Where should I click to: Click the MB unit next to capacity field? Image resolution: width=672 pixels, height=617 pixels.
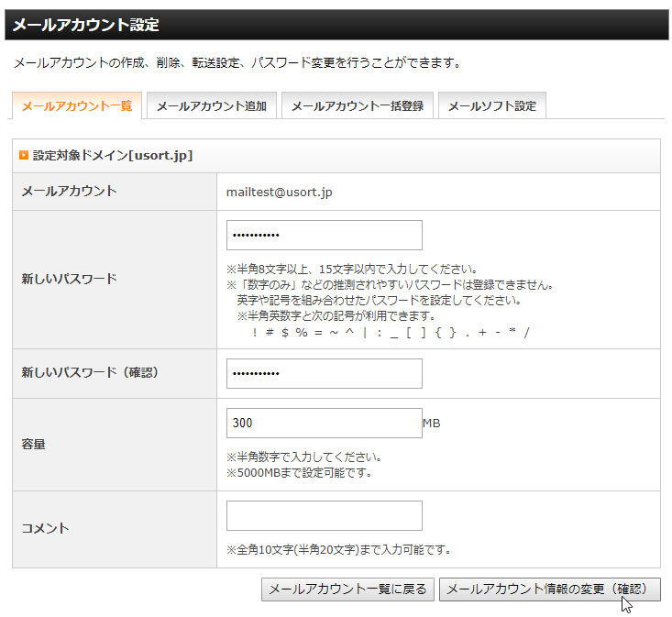tap(432, 424)
